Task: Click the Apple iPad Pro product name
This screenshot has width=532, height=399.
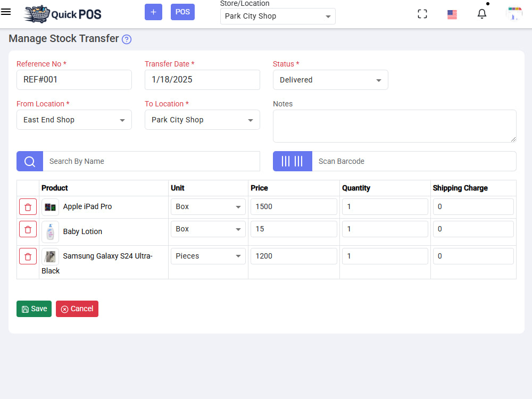Action: [87, 206]
